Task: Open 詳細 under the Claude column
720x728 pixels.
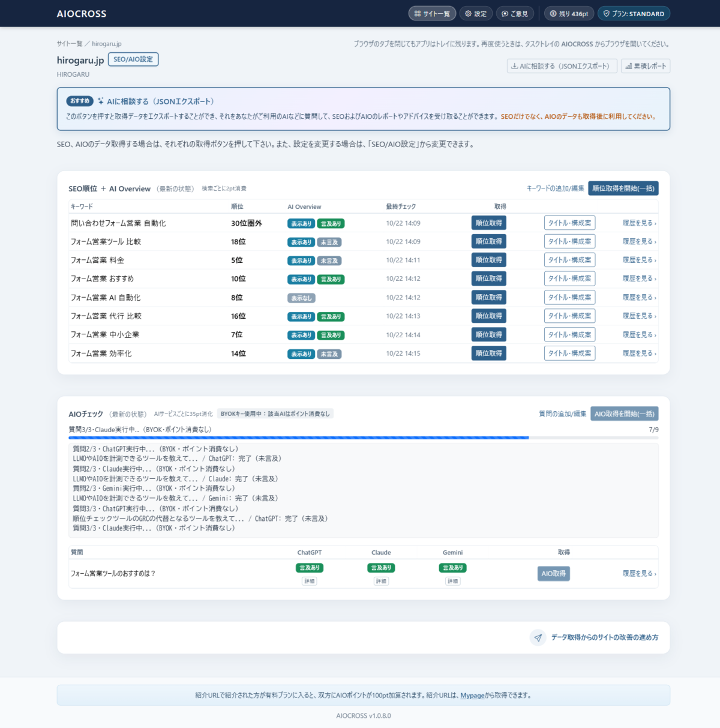Action: coord(381,581)
